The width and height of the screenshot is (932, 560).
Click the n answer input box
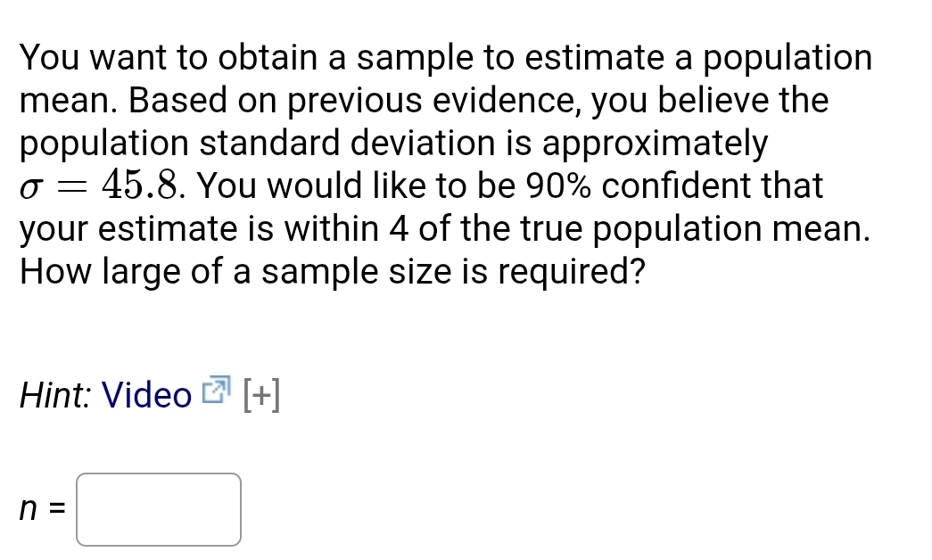coord(159,509)
